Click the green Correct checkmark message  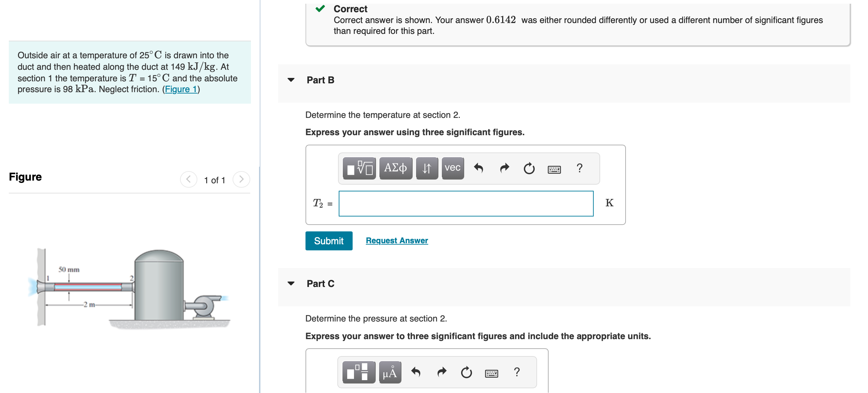point(320,9)
